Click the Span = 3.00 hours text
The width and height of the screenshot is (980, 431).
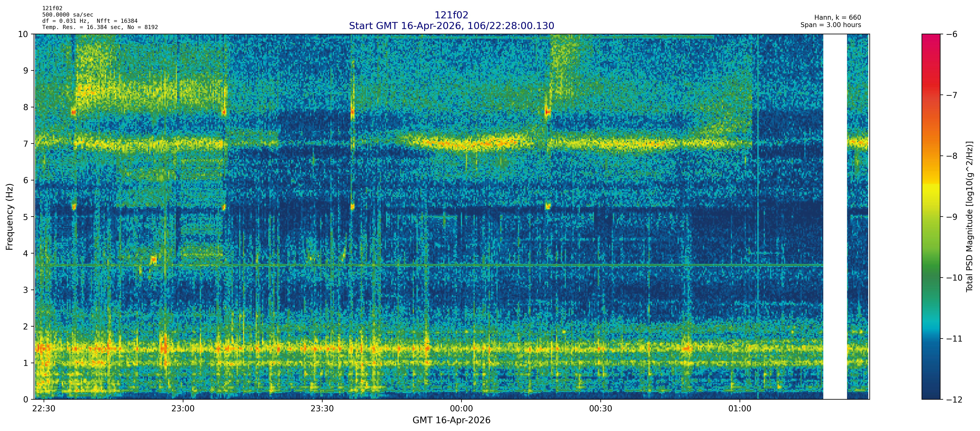click(830, 25)
